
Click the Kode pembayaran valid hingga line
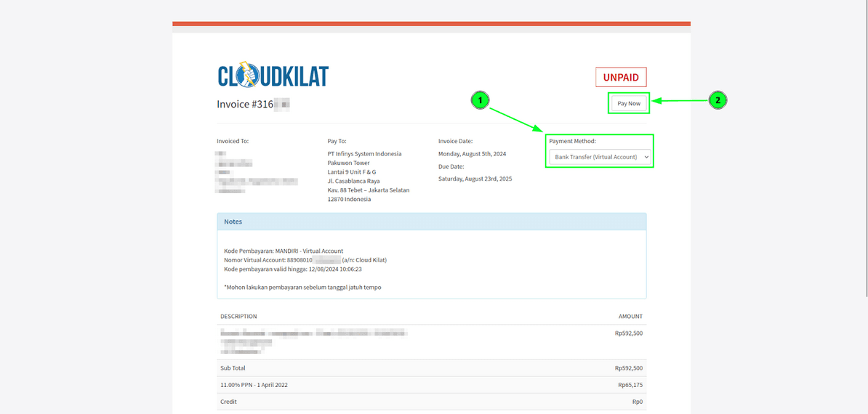pyautogui.click(x=294, y=269)
